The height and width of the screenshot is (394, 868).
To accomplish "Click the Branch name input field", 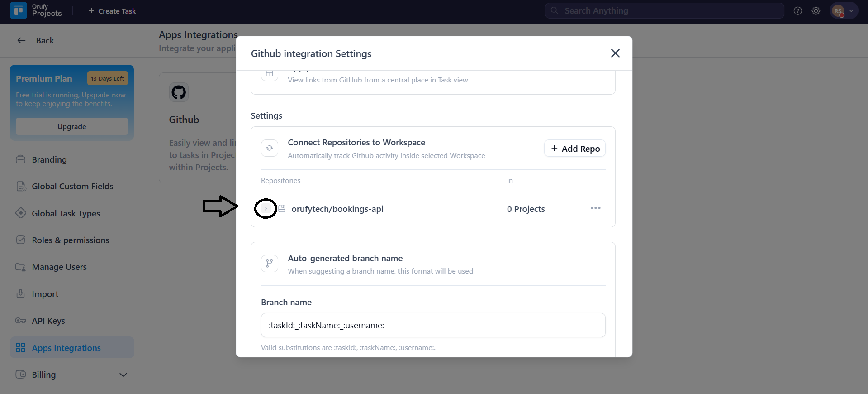I will pos(433,325).
